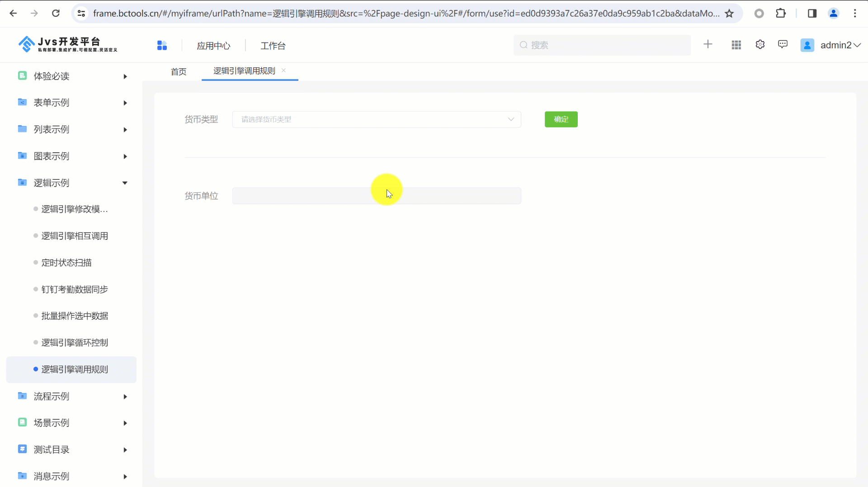This screenshot has width=868, height=487.
Task: Click the Jvs platform logo
Action: pyautogui.click(x=68, y=44)
